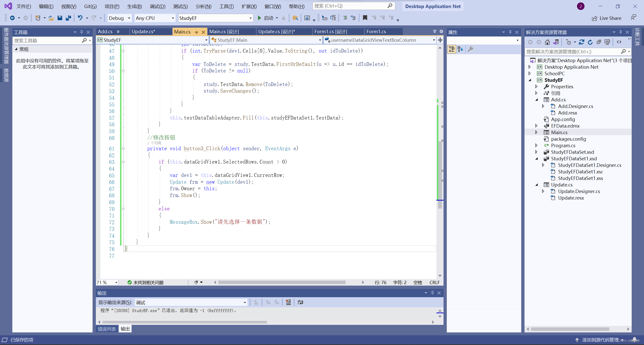
Task: Open the 调试(D) menu
Action: point(157,6)
